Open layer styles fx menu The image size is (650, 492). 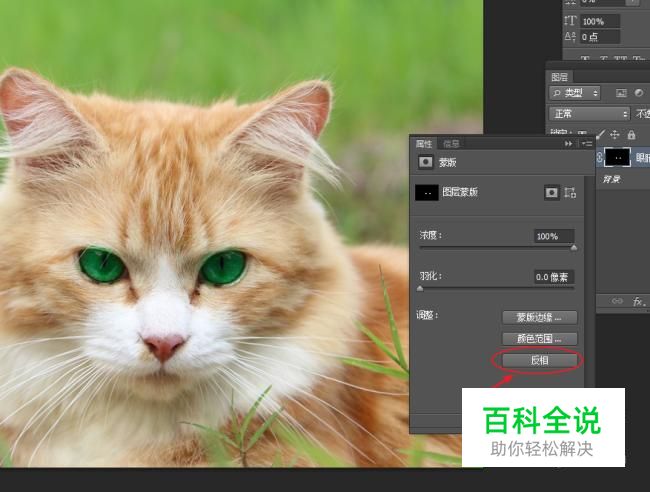click(x=638, y=301)
